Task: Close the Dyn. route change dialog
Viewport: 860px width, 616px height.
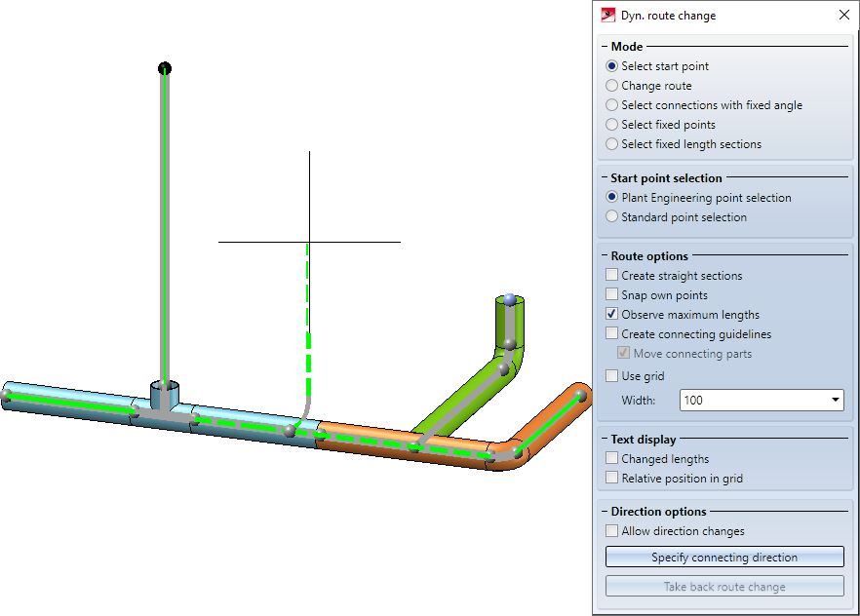Action: (x=843, y=16)
